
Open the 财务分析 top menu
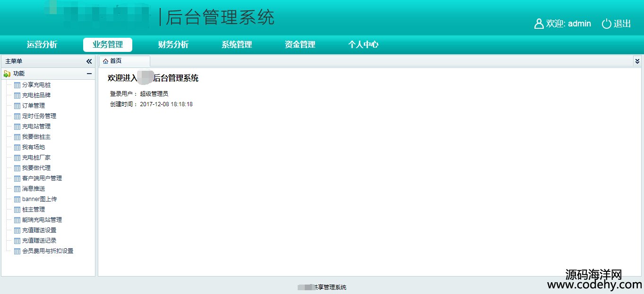[x=173, y=45]
